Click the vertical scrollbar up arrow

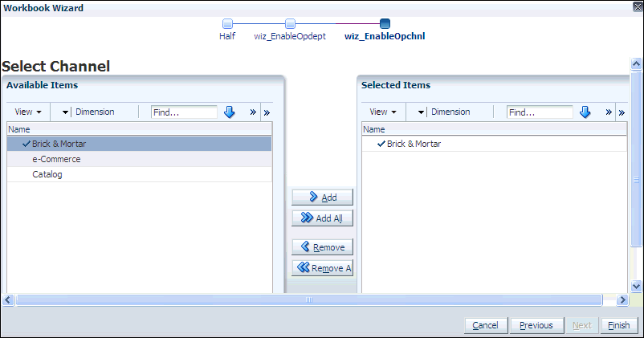[636, 63]
